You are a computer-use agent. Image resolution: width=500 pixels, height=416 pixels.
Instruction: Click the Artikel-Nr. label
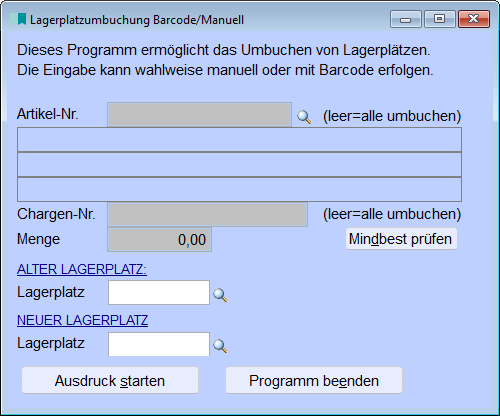48,114
